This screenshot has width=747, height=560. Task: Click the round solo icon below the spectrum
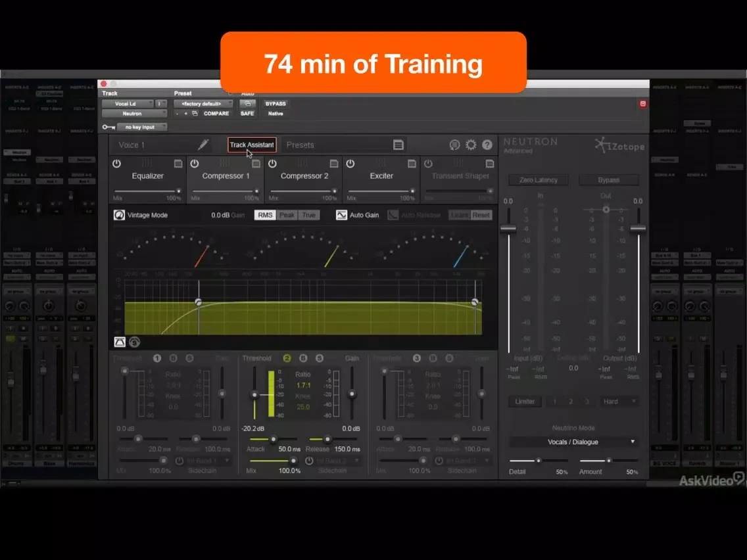tap(134, 342)
